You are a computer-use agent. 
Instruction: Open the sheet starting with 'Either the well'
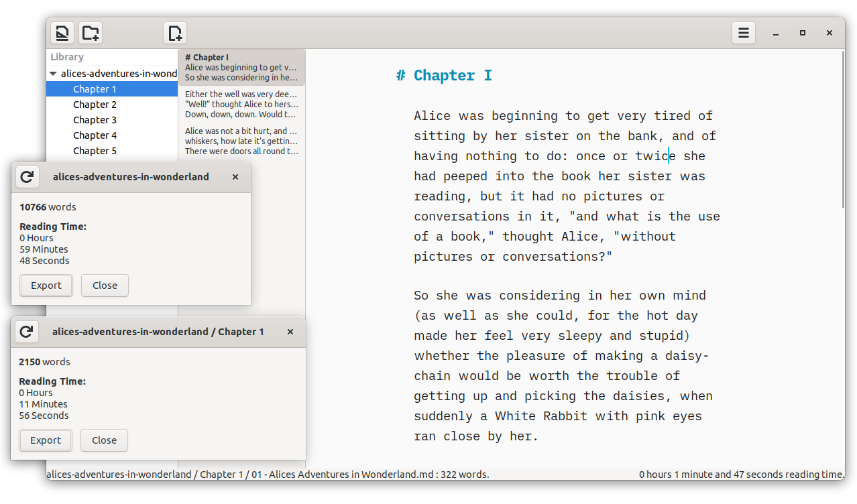click(241, 104)
